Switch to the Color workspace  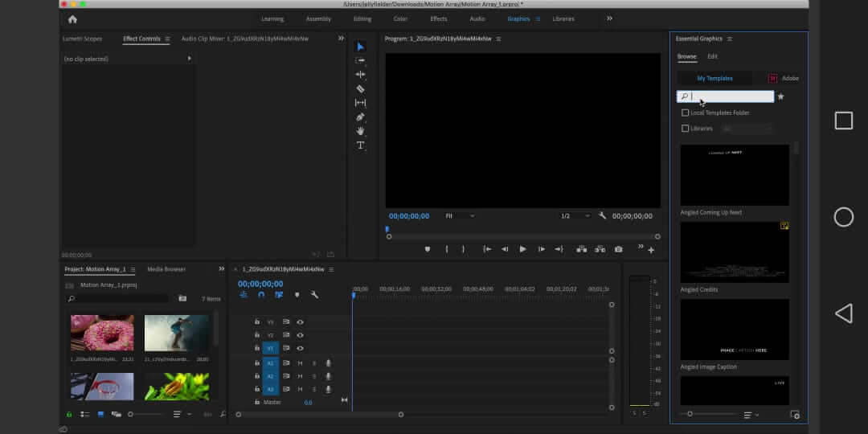pyautogui.click(x=400, y=18)
